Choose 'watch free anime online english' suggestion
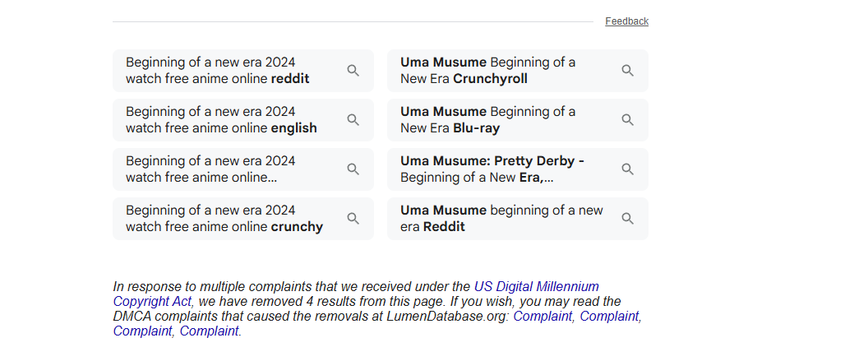Image resolution: width=868 pixels, height=361 pixels. coord(243,119)
